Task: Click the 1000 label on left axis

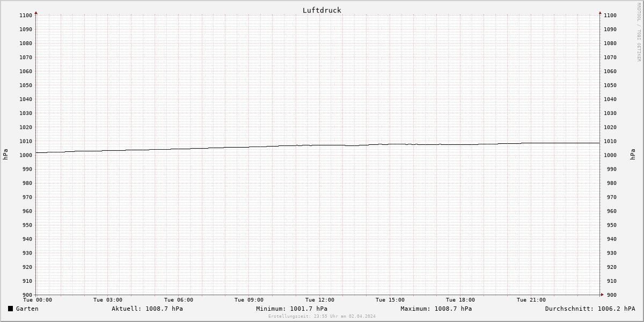Action: tap(26, 155)
